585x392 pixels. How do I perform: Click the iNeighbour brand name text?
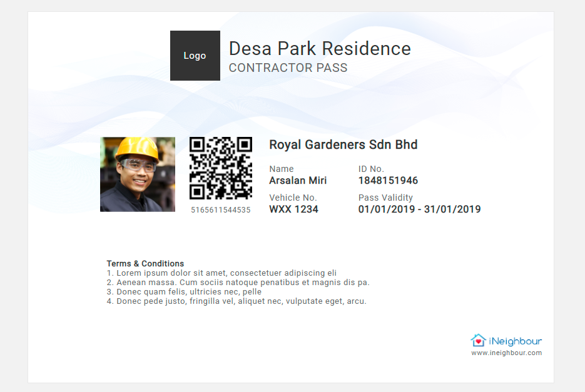pos(515,341)
